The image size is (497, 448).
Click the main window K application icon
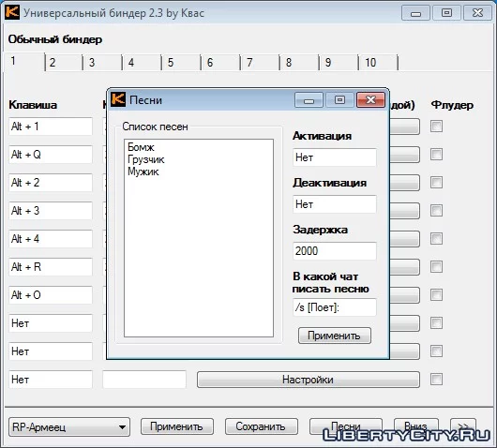coord(12,12)
